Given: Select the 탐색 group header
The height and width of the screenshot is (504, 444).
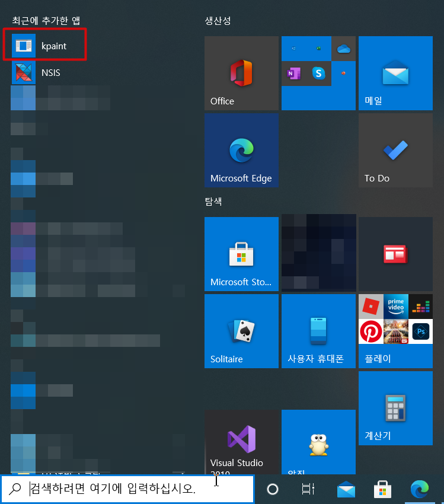Looking at the screenshot, I should tap(213, 202).
